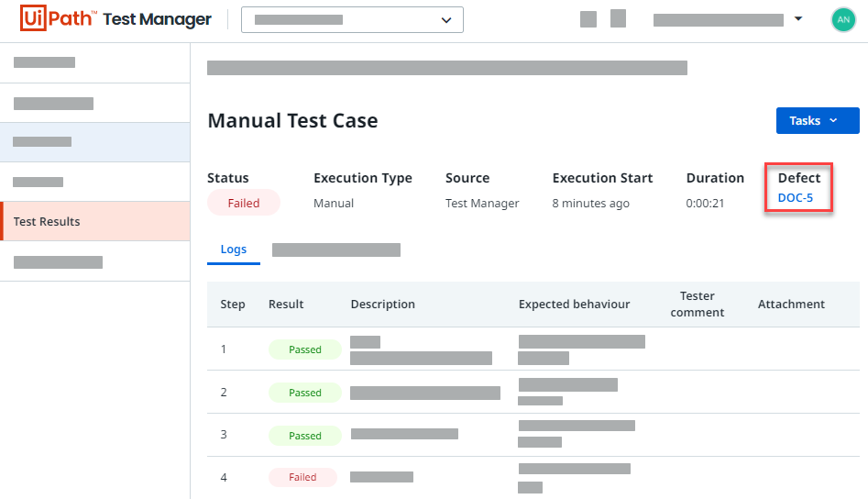868x499 pixels.
Task: Click the first square icon in header
Action: pos(588,19)
